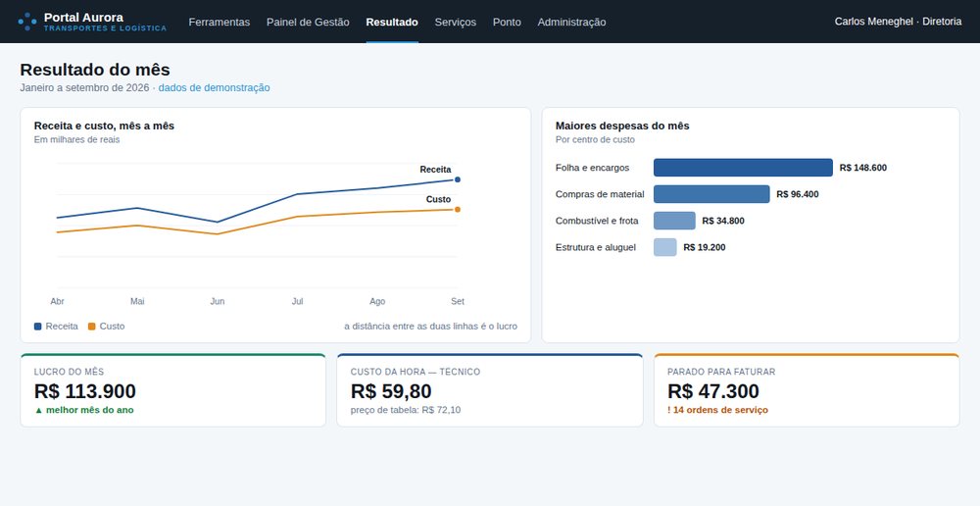This screenshot has height=506, width=980.
Task: Click the orange Custo legend swatch
Action: 92,327
